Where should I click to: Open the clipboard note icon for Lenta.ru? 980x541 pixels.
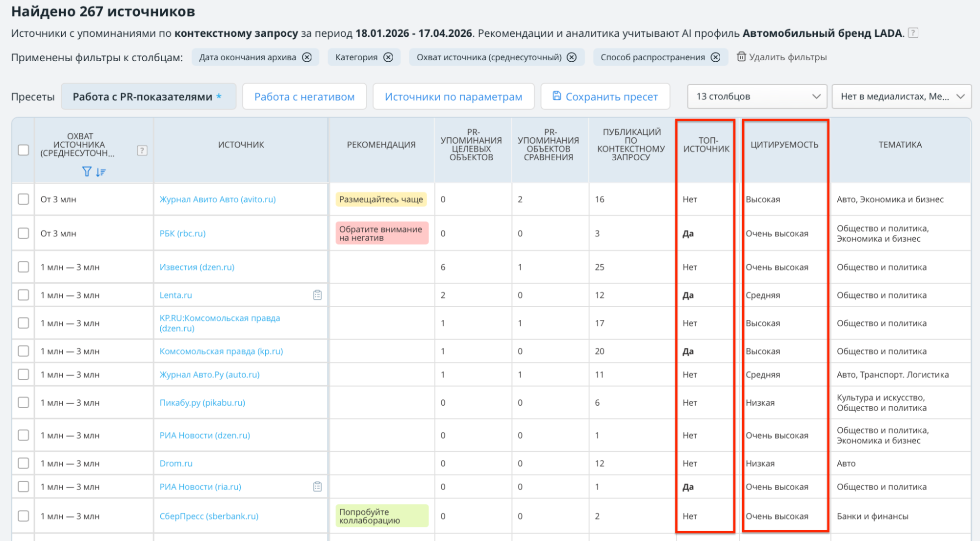tap(318, 295)
